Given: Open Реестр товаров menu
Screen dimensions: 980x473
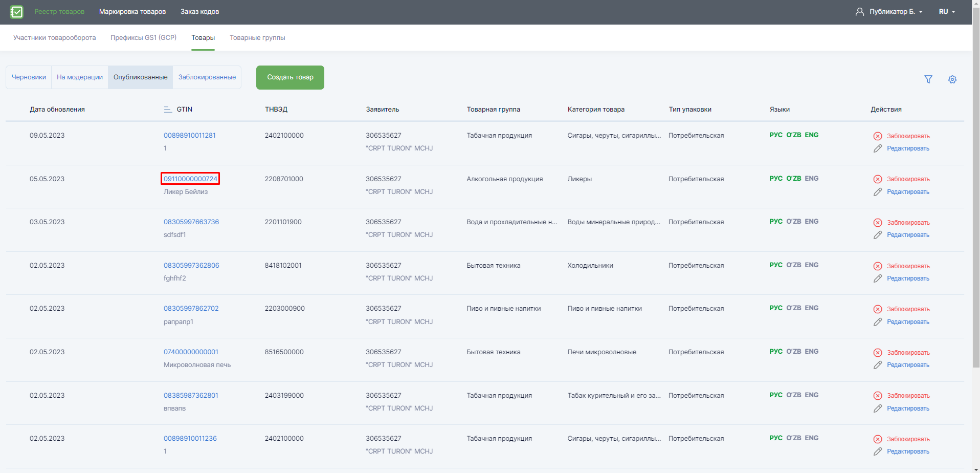Looking at the screenshot, I should (x=59, y=12).
